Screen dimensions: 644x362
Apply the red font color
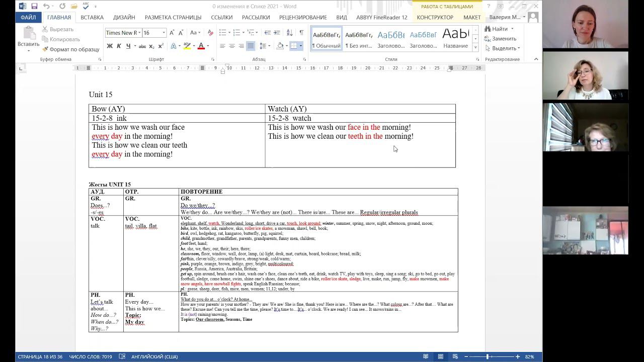point(201,46)
